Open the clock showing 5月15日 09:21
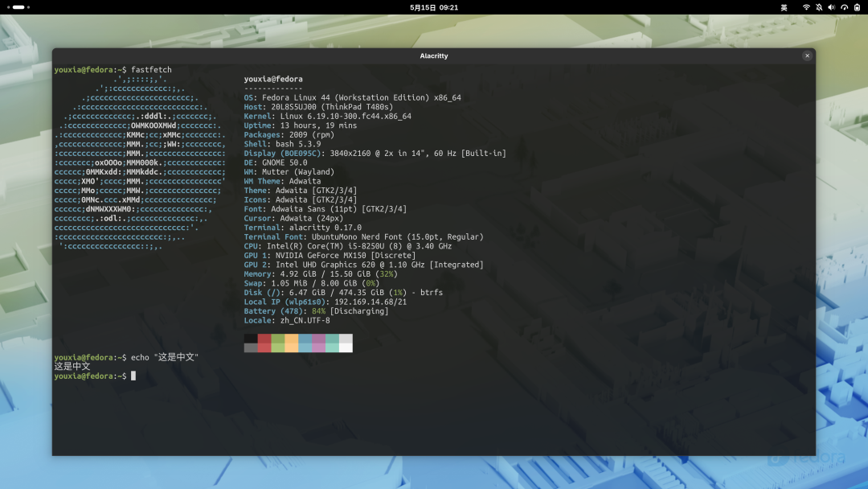The width and height of the screenshot is (868, 489). click(434, 7)
